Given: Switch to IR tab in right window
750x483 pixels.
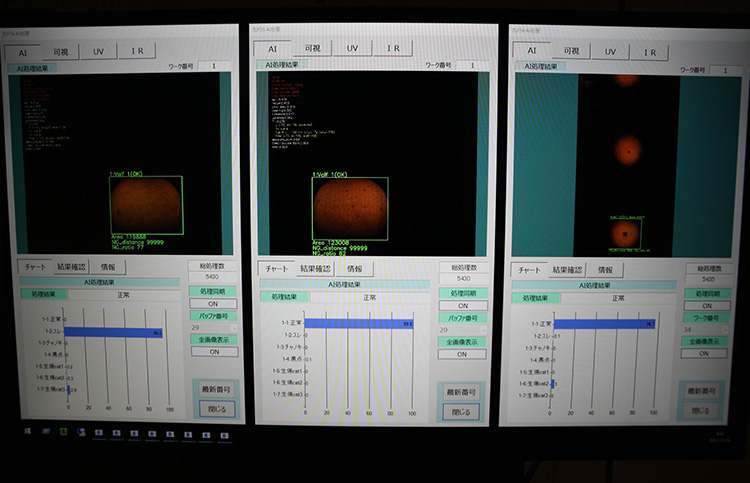Looking at the screenshot, I should pyautogui.click(x=650, y=53).
